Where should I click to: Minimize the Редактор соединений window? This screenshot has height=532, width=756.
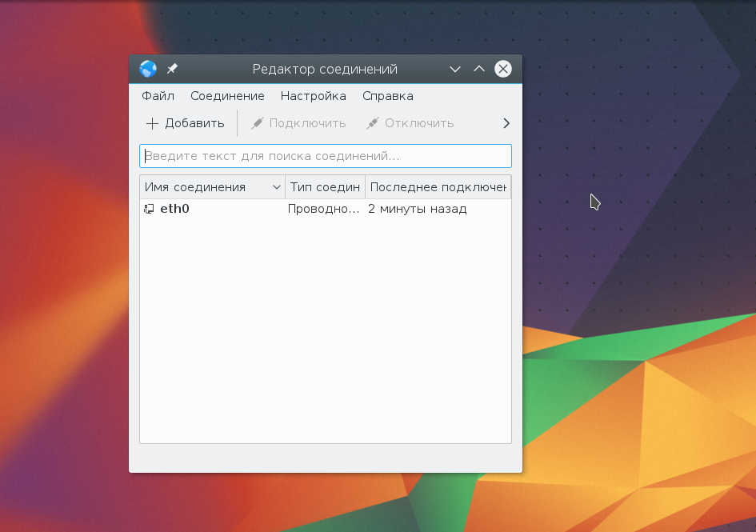455,70
